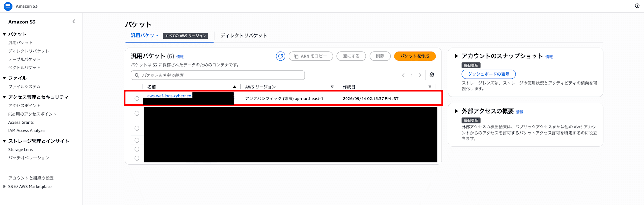Switch to the ディレクトリバケット tab
This screenshot has height=205, width=644.
point(244,35)
